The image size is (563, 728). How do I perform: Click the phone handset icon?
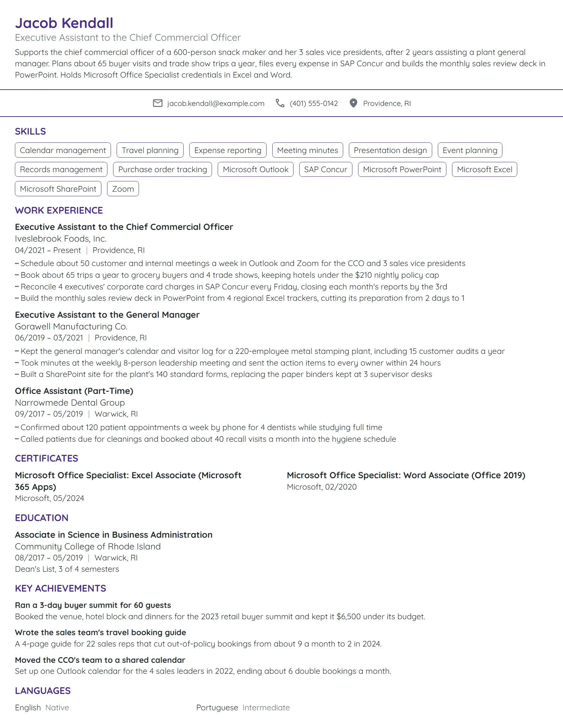[280, 103]
